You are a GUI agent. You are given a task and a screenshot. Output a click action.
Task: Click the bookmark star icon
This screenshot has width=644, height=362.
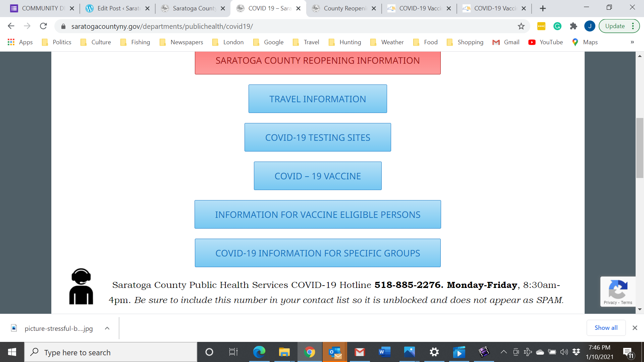[x=521, y=26]
